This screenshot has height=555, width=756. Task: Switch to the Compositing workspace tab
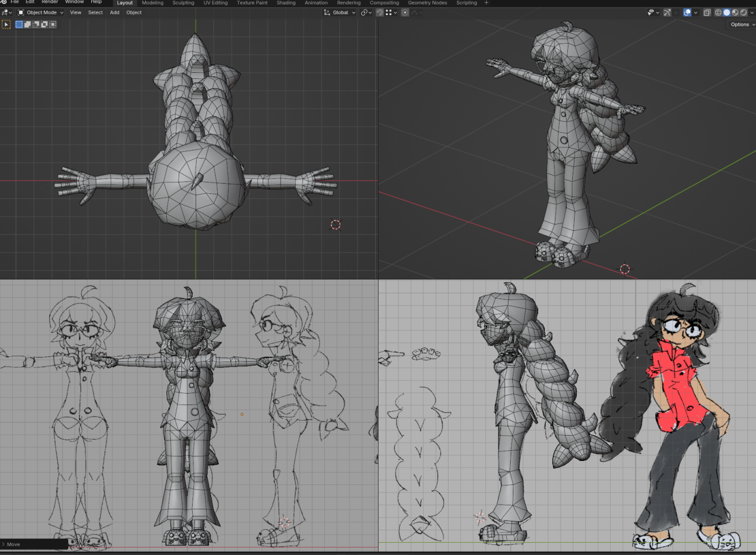click(384, 3)
